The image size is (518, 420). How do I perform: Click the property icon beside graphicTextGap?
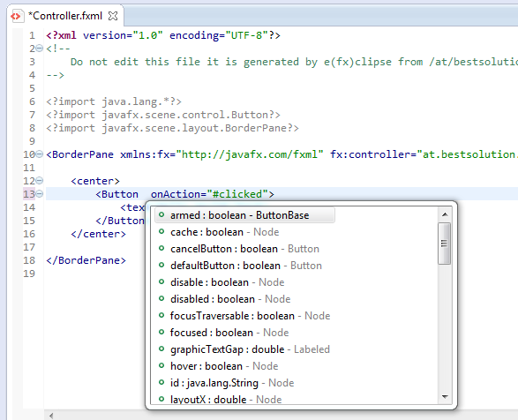161,349
